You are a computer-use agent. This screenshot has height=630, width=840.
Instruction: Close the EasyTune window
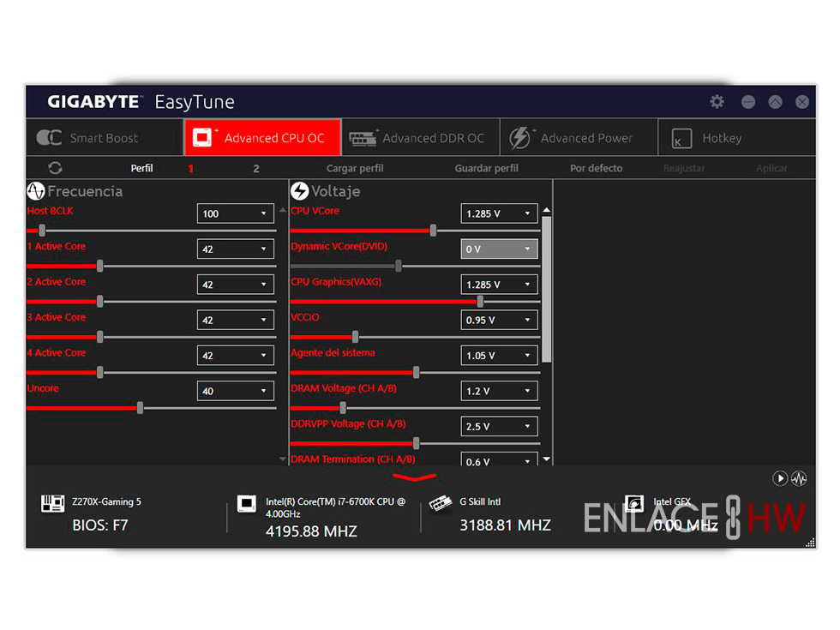pos(802,102)
